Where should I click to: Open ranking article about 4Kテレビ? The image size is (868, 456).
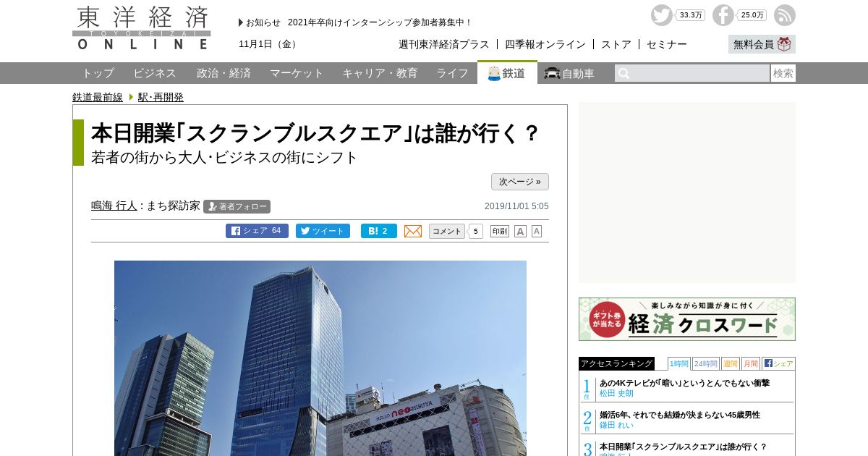[x=684, y=383]
